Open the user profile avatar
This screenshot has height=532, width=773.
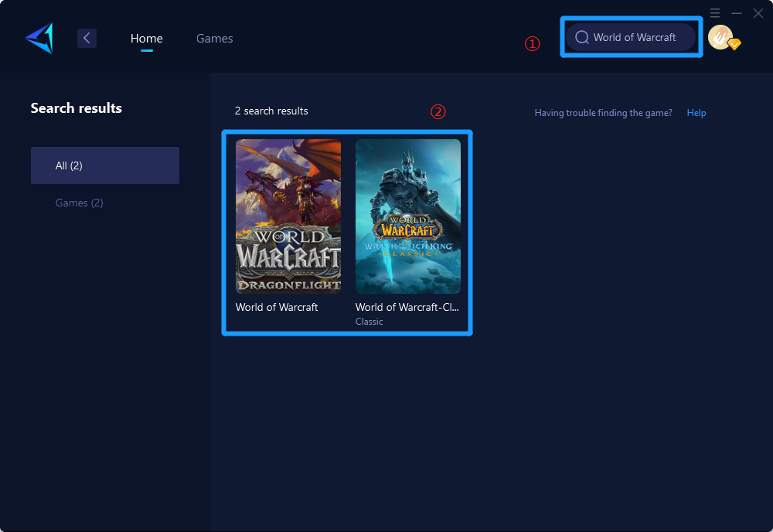pos(720,37)
